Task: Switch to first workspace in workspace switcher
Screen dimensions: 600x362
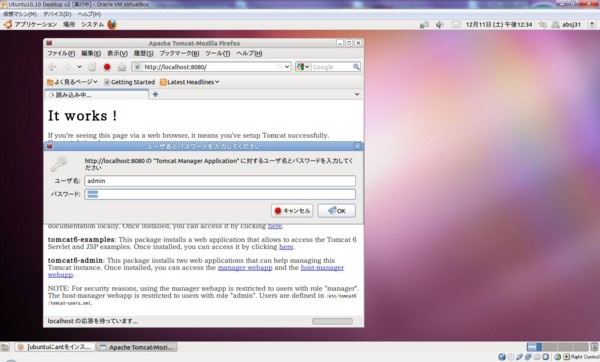Action: pos(534,347)
